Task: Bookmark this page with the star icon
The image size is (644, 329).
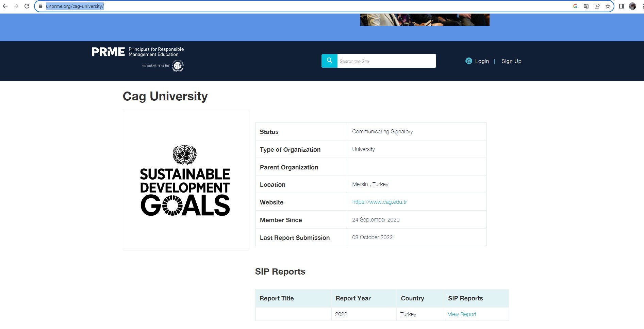Action: [608, 6]
